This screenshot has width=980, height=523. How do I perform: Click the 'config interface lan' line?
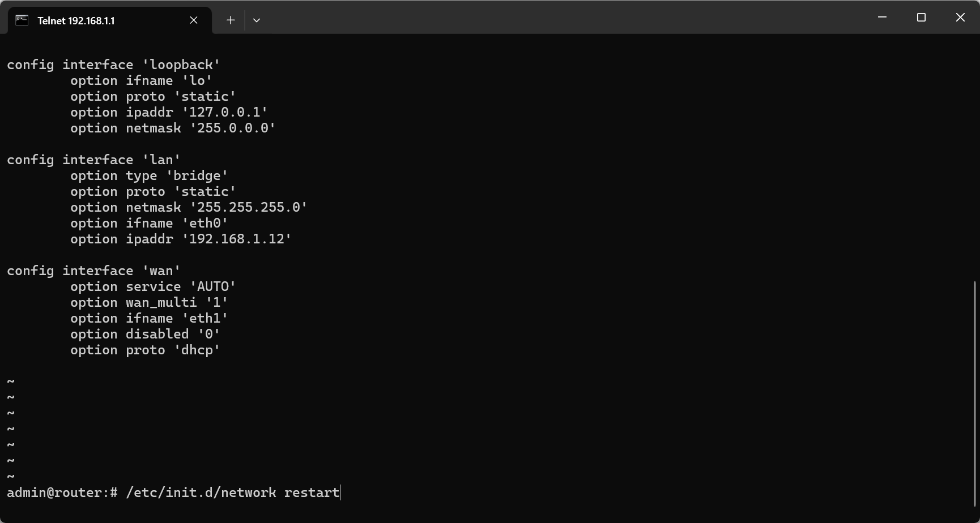pyautogui.click(x=93, y=160)
